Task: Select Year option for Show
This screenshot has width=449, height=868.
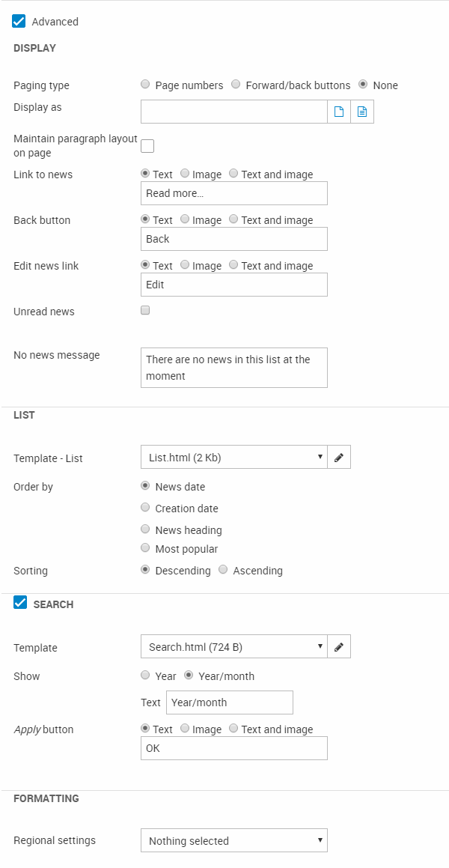Action: tap(145, 676)
